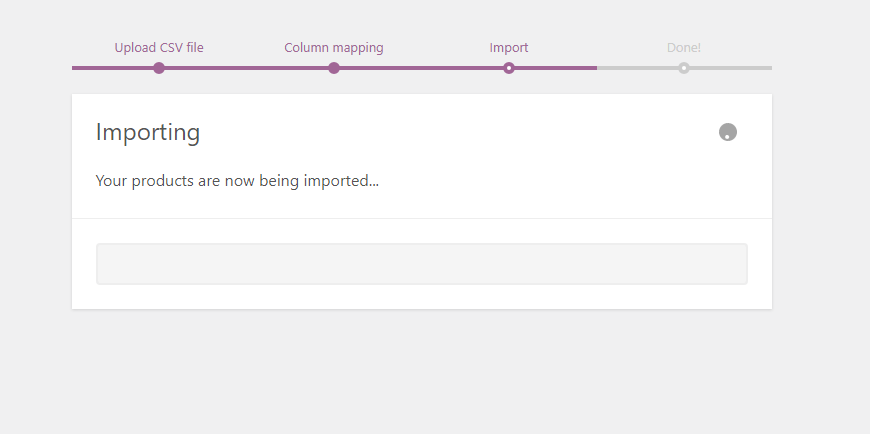
Task: Click the grey Done! step dot
Action: (x=684, y=68)
